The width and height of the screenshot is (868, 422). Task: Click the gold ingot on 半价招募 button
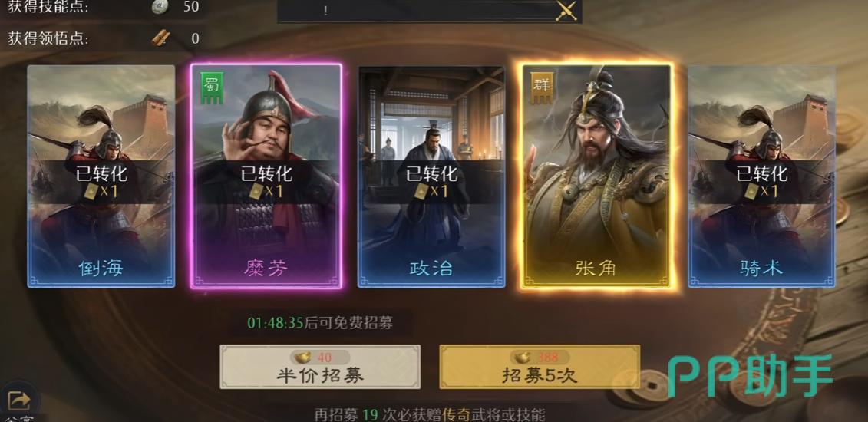point(305,357)
